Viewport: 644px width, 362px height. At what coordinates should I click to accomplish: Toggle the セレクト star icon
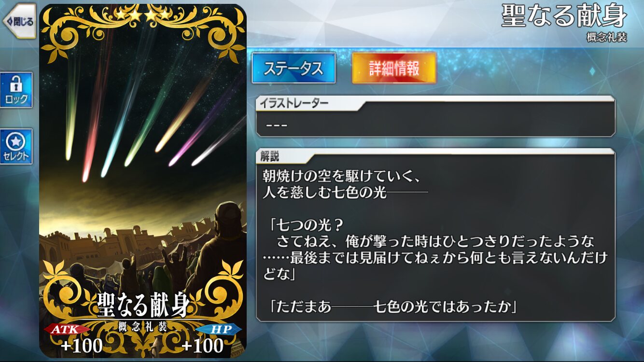(16, 146)
